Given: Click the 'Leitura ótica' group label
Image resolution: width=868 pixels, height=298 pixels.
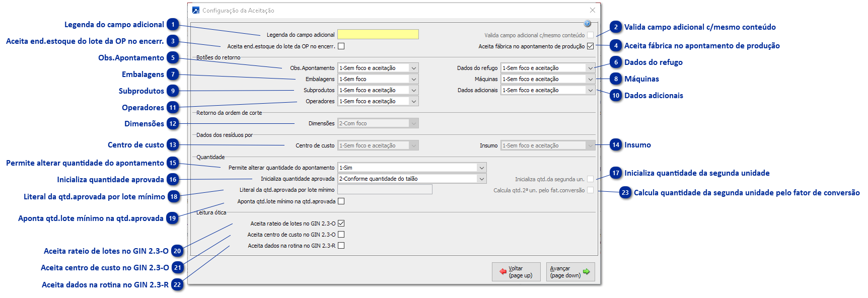Looking at the screenshot, I should (x=211, y=212).
